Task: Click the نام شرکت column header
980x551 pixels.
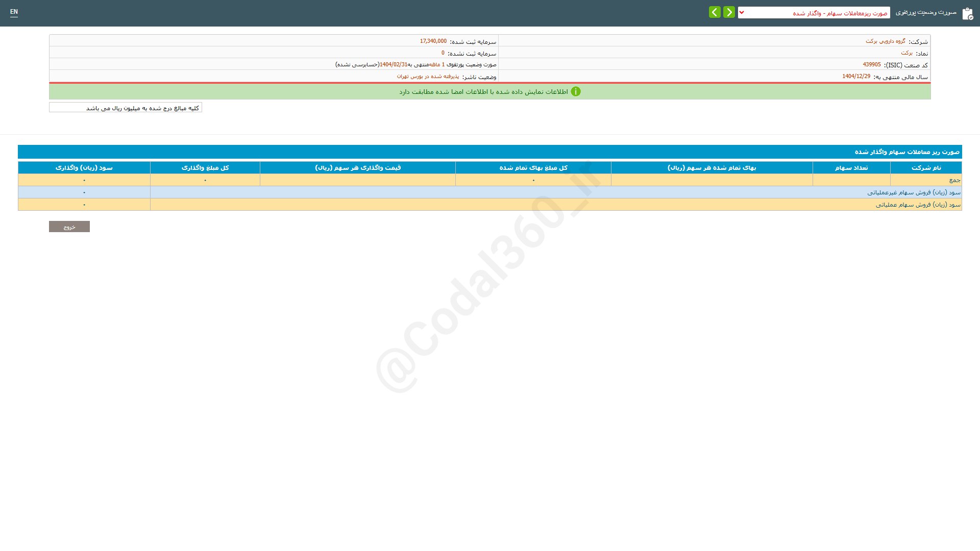Action: coord(926,168)
